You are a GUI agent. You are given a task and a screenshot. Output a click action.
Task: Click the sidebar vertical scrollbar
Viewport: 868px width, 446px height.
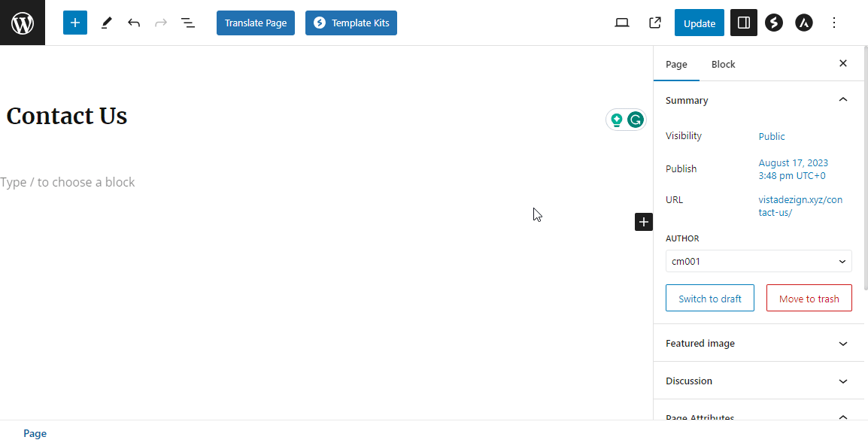tap(866, 168)
